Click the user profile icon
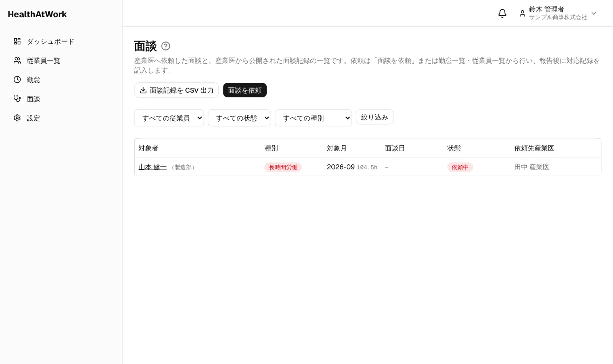The image size is (613, 364). pyautogui.click(x=522, y=13)
